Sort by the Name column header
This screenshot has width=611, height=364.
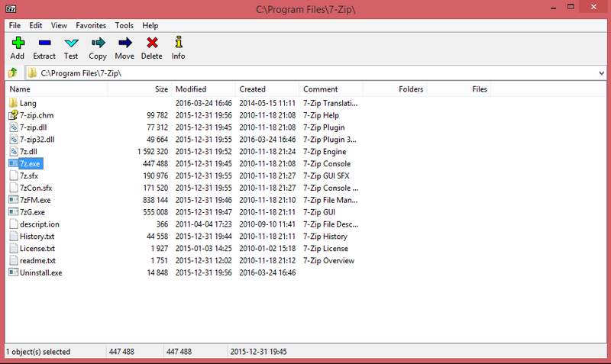coord(57,89)
